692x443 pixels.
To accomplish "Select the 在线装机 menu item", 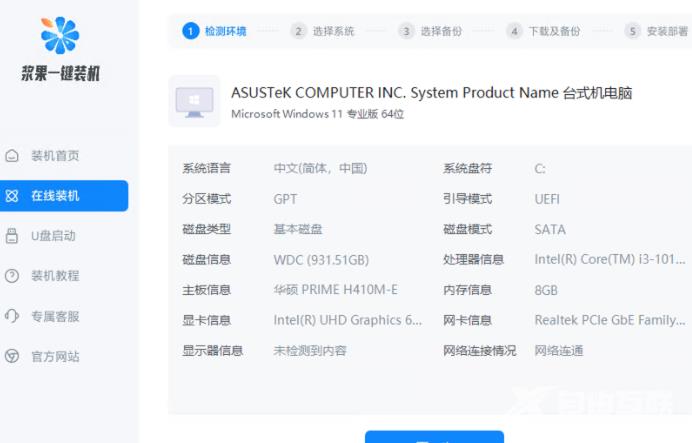I will coord(64,196).
